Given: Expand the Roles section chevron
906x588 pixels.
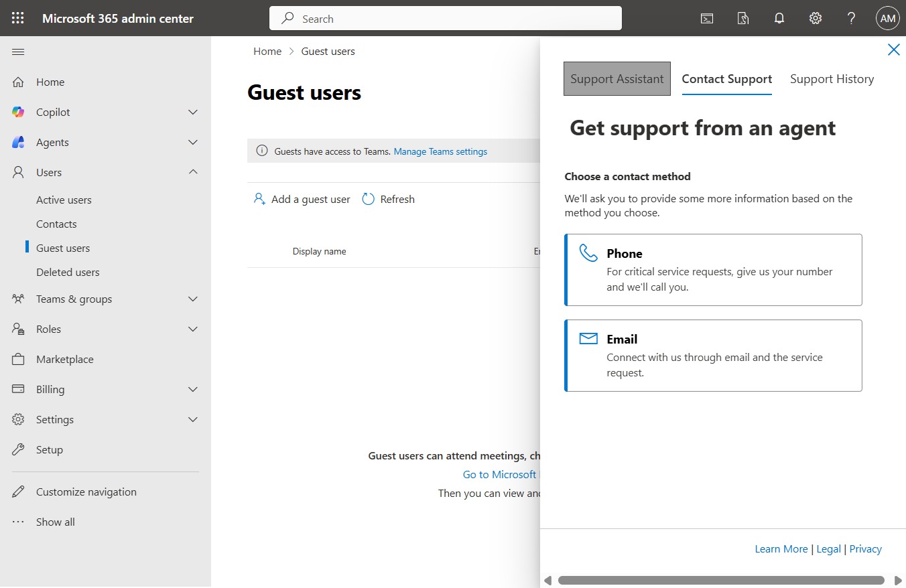Looking at the screenshot, I should pos(193,329).
